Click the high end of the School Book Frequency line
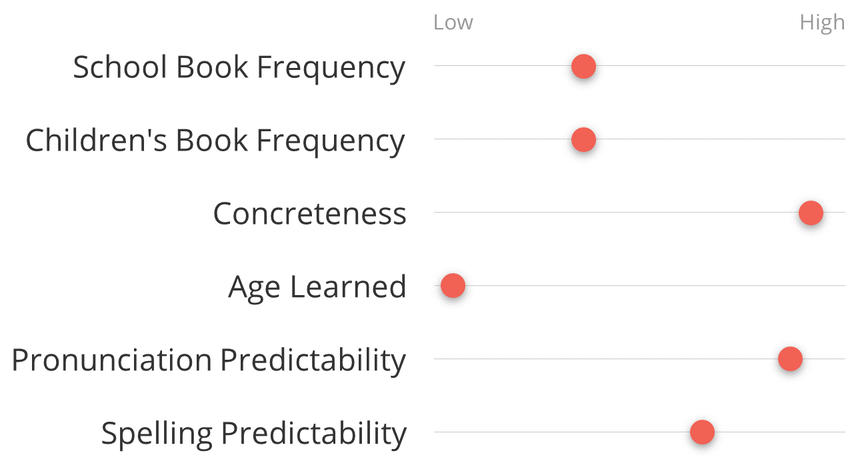 (x=841, y=66)
